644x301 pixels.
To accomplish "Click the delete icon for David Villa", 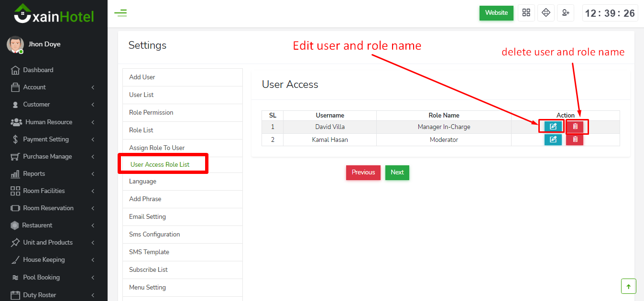I will click(575, 127).
